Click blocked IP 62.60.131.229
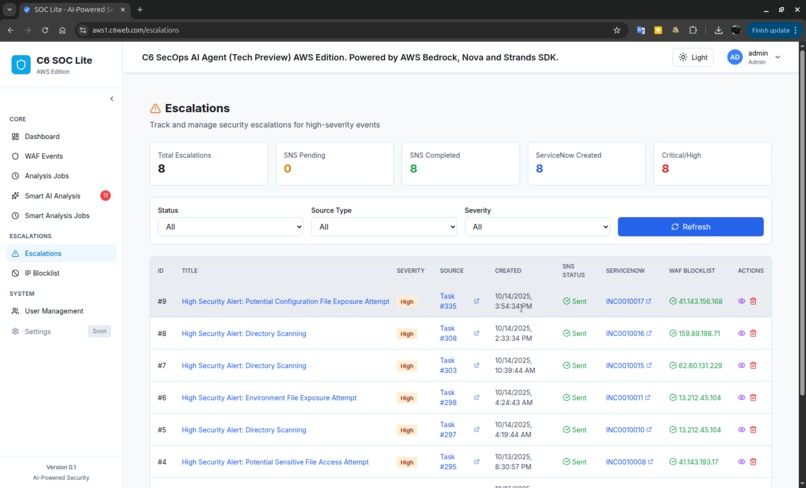The width and height of the screenshot is (806, 488). pos(695,366)
